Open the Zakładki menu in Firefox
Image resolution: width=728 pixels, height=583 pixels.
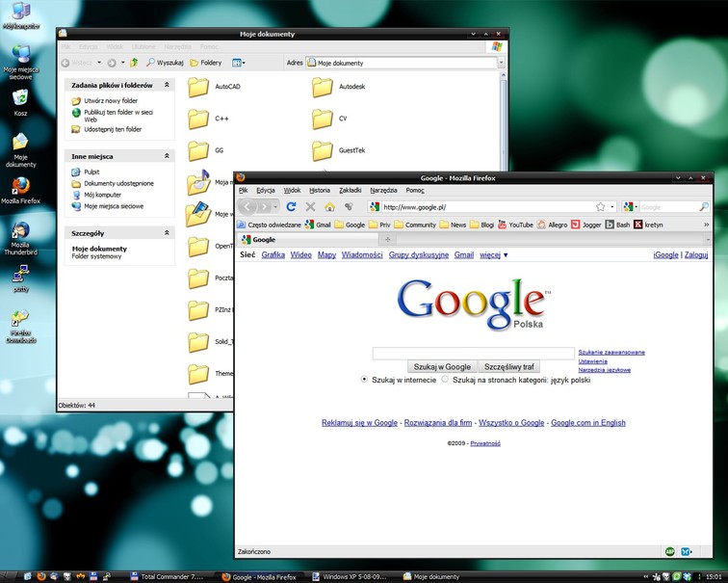pyautogui.click(x=351, y=191)
